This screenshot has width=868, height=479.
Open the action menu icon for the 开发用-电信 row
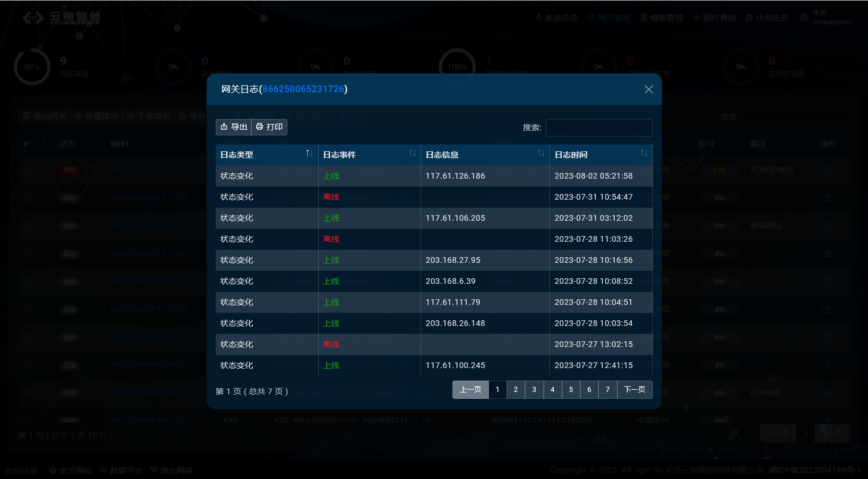(826, 170)
